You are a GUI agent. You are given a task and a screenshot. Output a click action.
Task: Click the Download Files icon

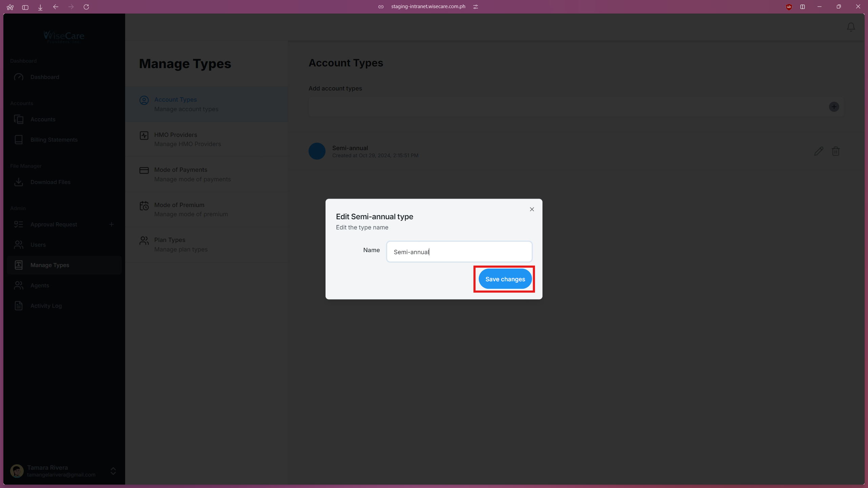[19, 182]
